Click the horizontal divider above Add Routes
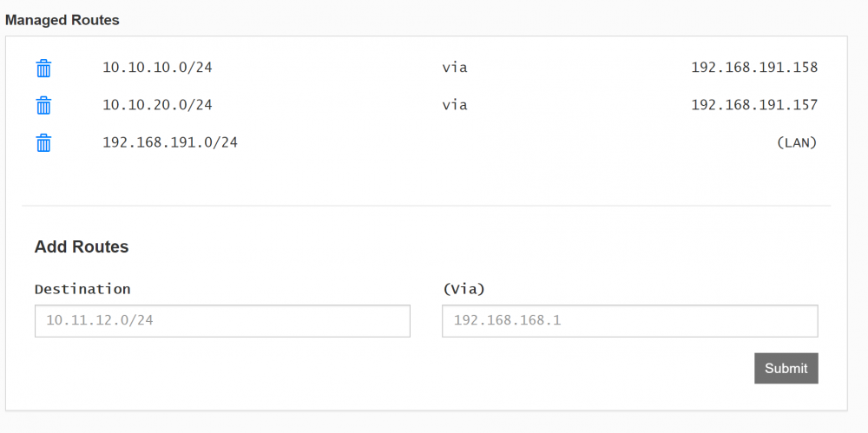This screenshot has width=868, height=433. [426, 206]
